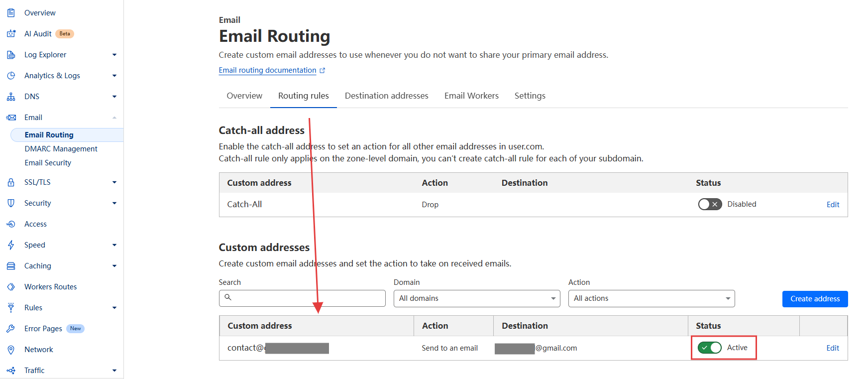Open the Email routing documentation link
This screenshot has width=868, height=379.
pyautogui.click(x=268, y=70)
